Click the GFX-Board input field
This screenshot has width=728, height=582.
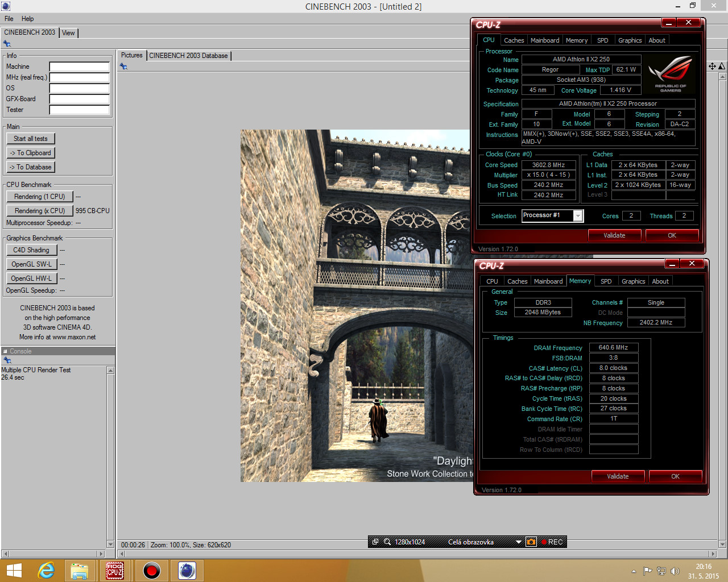click(x=80, y=99)
